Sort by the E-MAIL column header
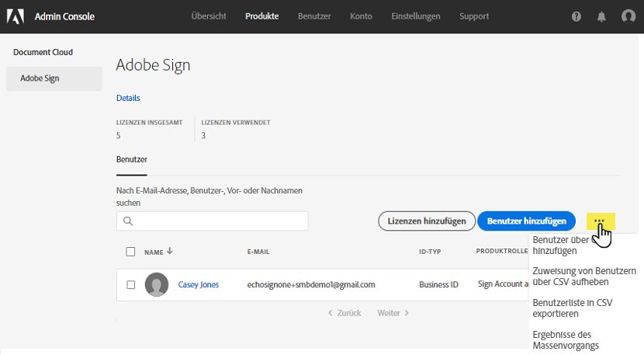The width and height of the screenshot is (644, 355). pos(258,252)
